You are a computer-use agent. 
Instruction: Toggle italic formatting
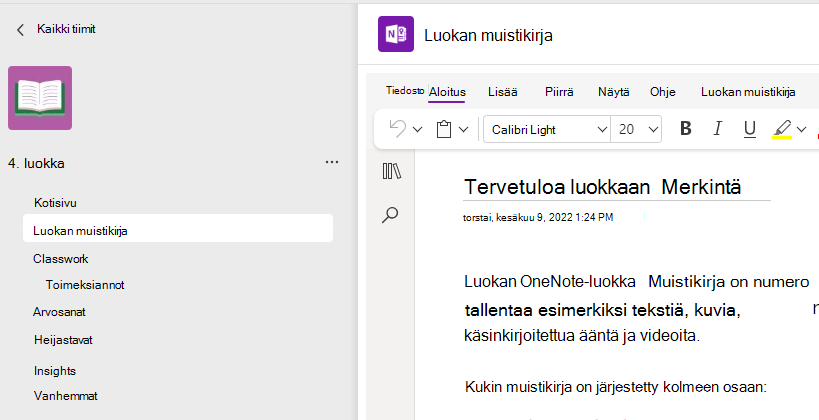(x=718, y=129)
